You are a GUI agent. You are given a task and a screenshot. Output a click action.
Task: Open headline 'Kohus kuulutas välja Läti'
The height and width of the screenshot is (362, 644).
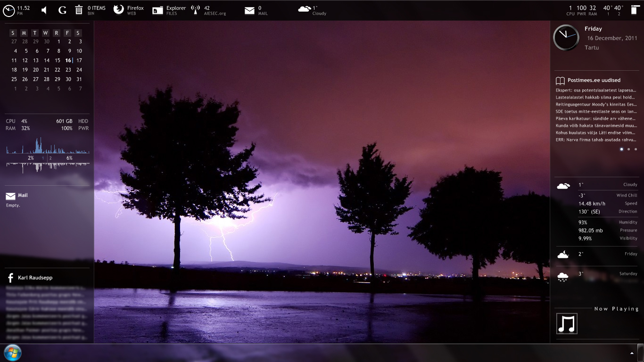[x=596, y=132]
